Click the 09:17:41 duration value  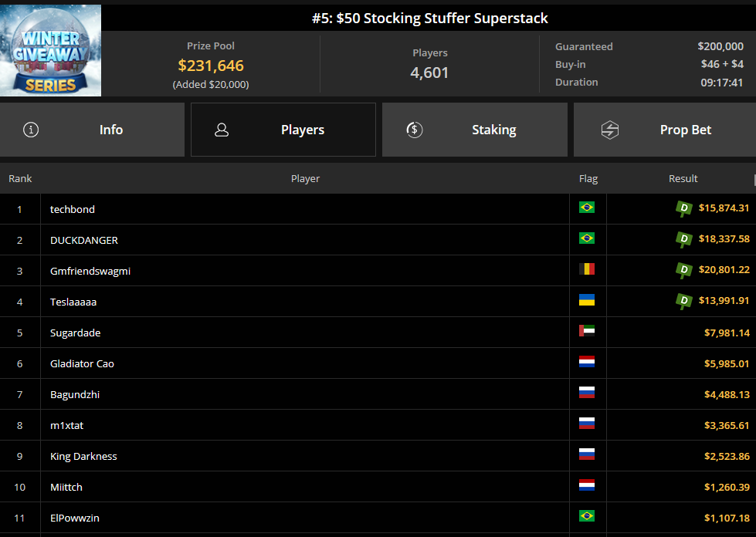coord(722,83)
